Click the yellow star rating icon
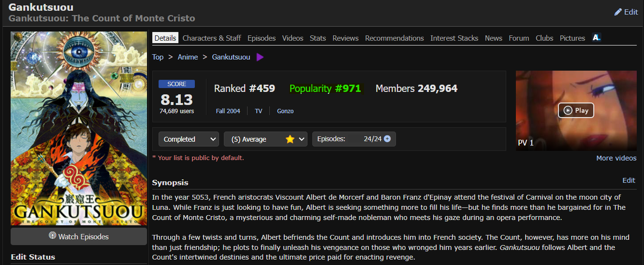Screen dimensions: 644x265 click(290, 139)
